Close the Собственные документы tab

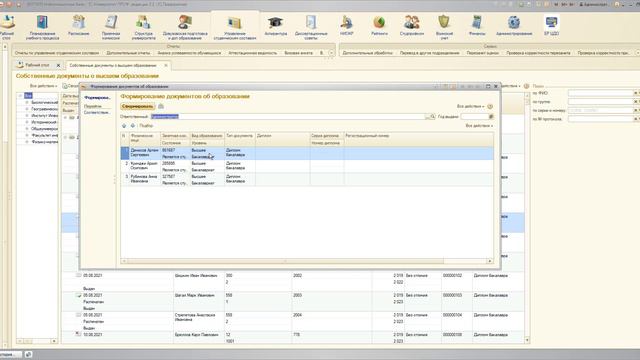tap(166, 65)
